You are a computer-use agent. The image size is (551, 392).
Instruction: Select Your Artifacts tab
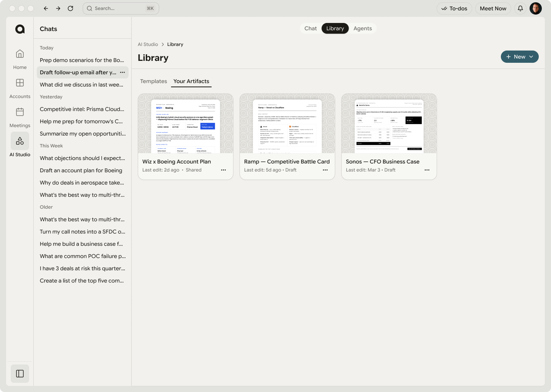click(x=191, y=81)
